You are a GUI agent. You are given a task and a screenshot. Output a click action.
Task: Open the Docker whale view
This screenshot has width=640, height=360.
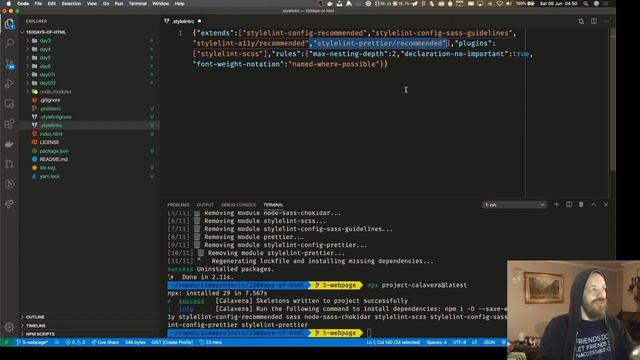(9, 144)
